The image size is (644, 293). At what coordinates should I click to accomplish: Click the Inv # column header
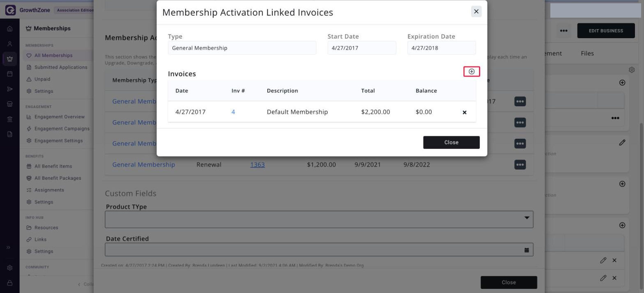pyautogui.click(x=238, y=91)
